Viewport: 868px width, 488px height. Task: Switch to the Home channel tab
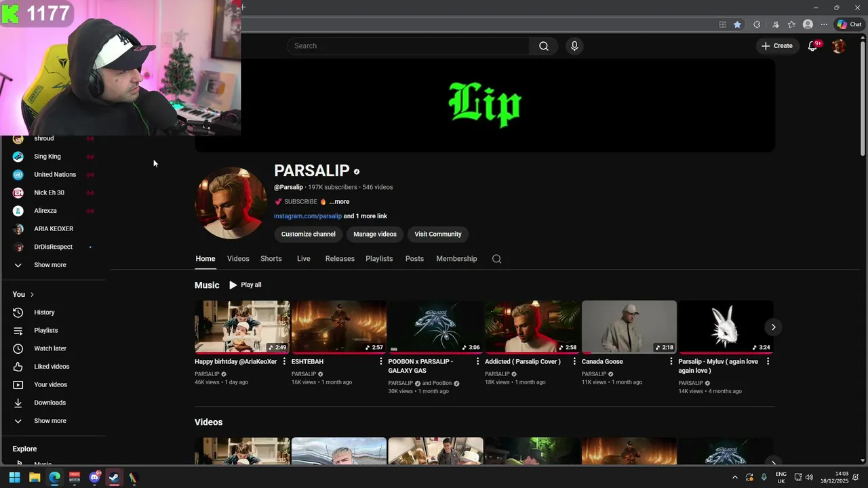(205, 259)
